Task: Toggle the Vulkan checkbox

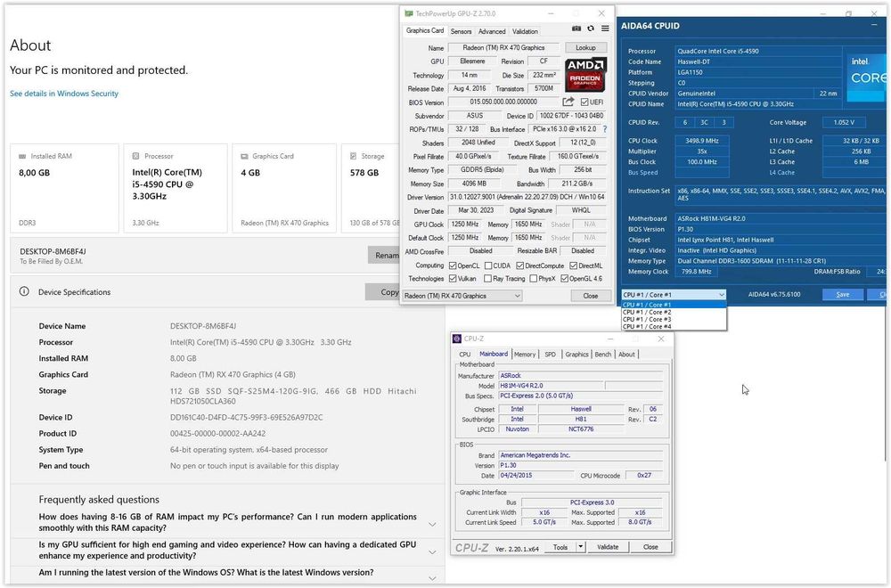Action: coord(453,278)
